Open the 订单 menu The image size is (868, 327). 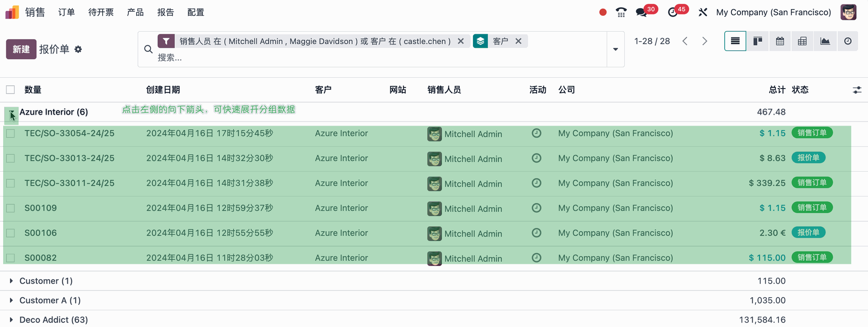(x=66, y=12)
